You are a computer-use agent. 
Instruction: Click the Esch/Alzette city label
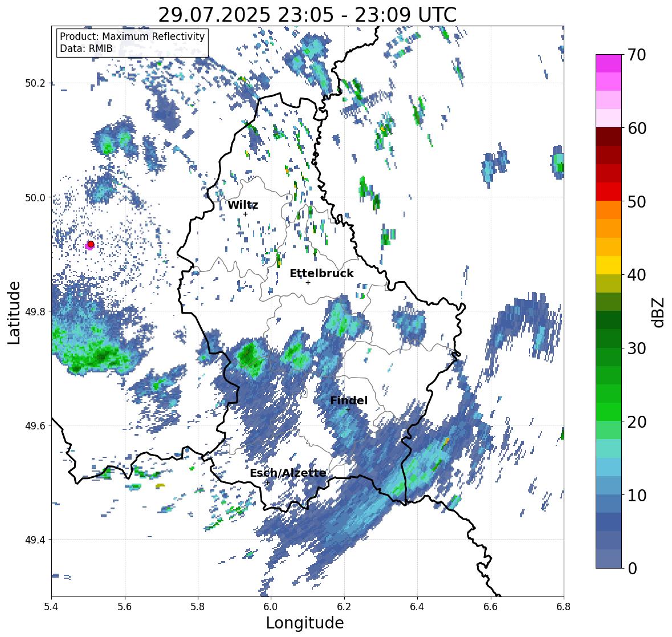coord(288,473)
